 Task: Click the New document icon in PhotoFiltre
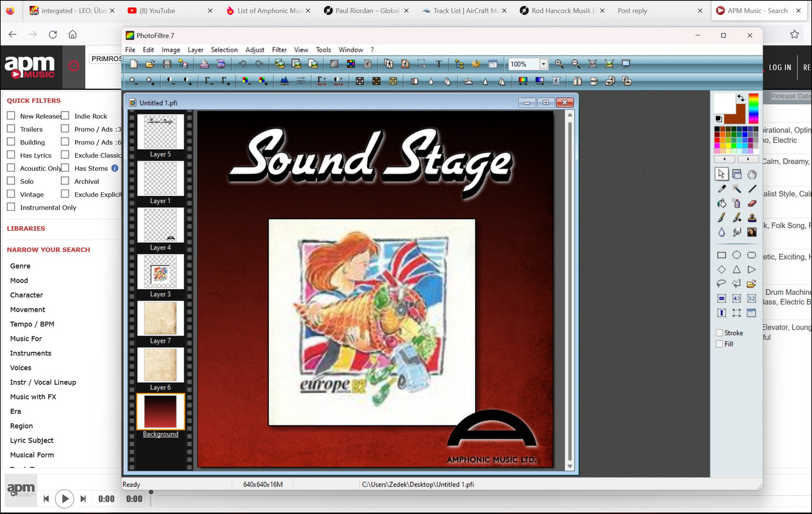(134, 64)
